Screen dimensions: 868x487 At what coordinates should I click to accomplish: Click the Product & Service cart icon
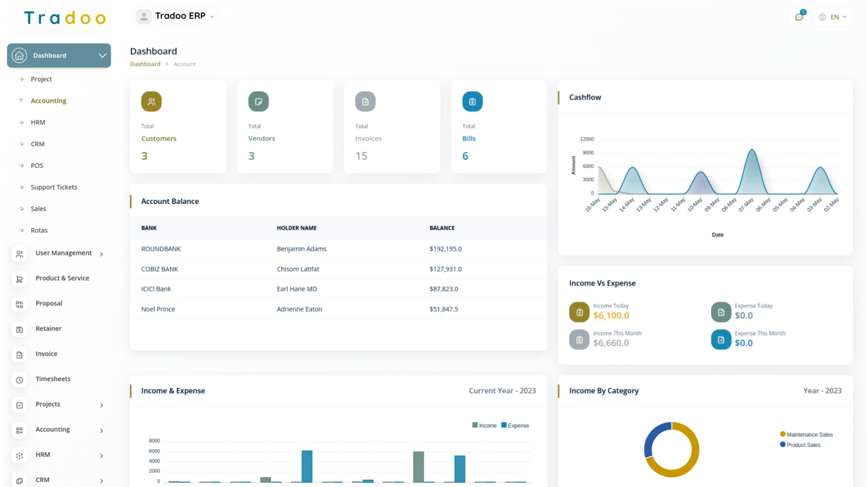point(20,279)
